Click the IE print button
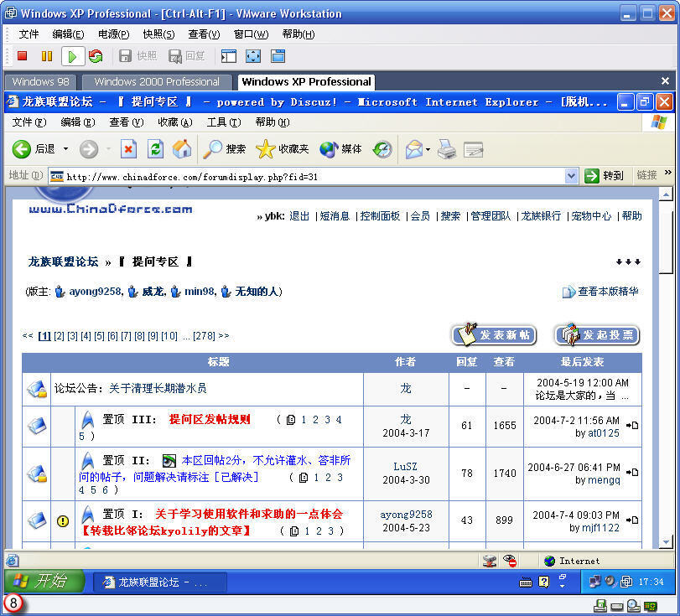 coord(447,149)
